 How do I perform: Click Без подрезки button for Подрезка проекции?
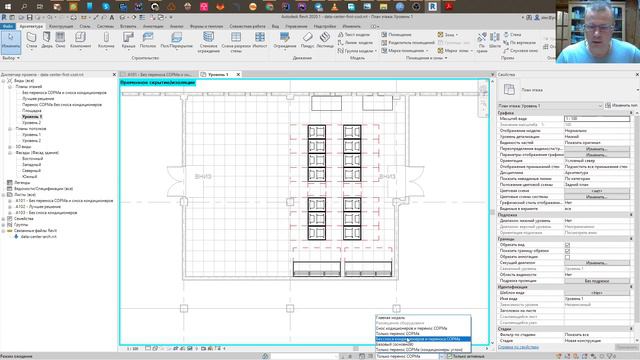coord(597,281)
